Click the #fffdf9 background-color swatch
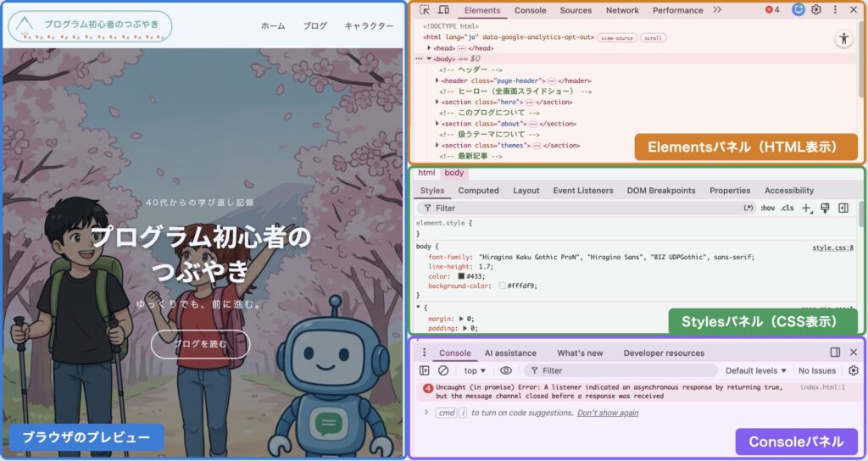 pyautogui.click(x=502, y=286)
